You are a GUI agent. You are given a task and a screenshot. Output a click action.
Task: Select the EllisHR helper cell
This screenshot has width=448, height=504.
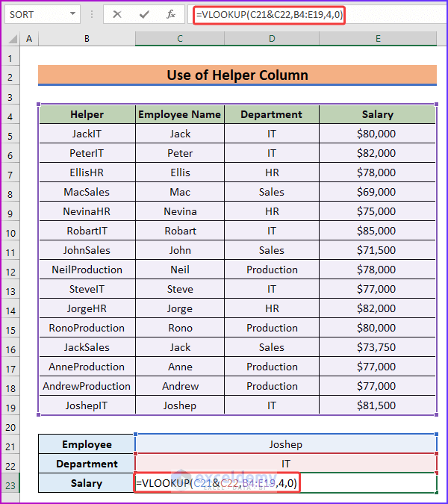click(x=87, y=172)
